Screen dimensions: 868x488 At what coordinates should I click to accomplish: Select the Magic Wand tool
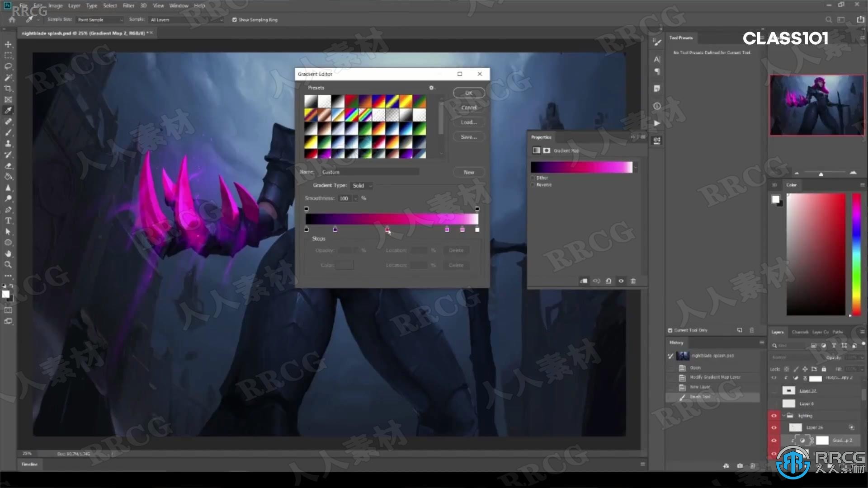(8, 77)
